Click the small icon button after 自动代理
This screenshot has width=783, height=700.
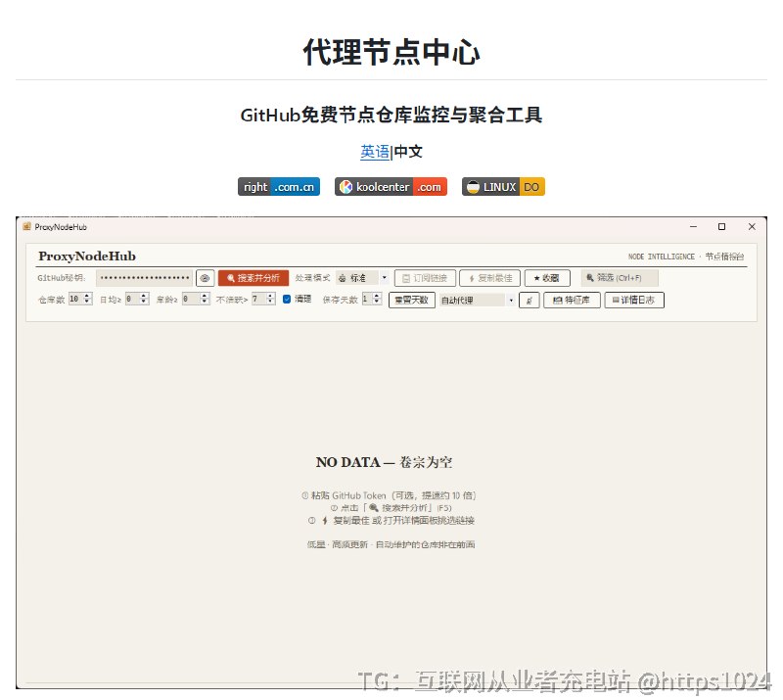click(x=530, y=301)
